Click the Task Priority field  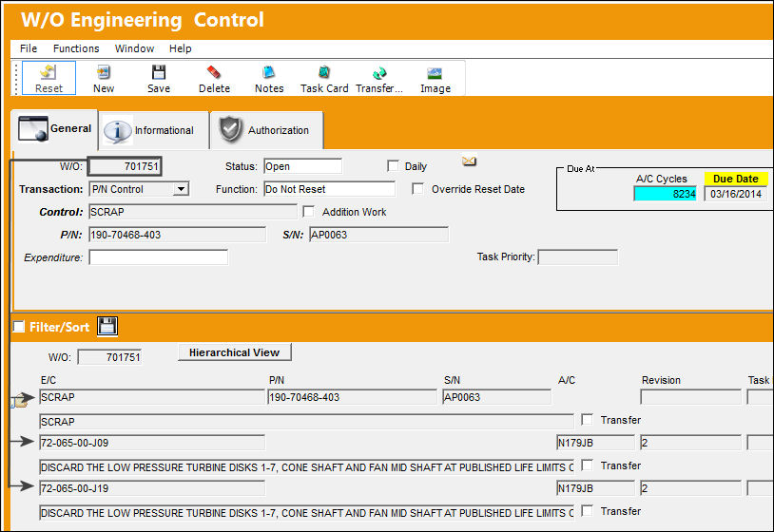pyautogui.click(x=577, y=256)
